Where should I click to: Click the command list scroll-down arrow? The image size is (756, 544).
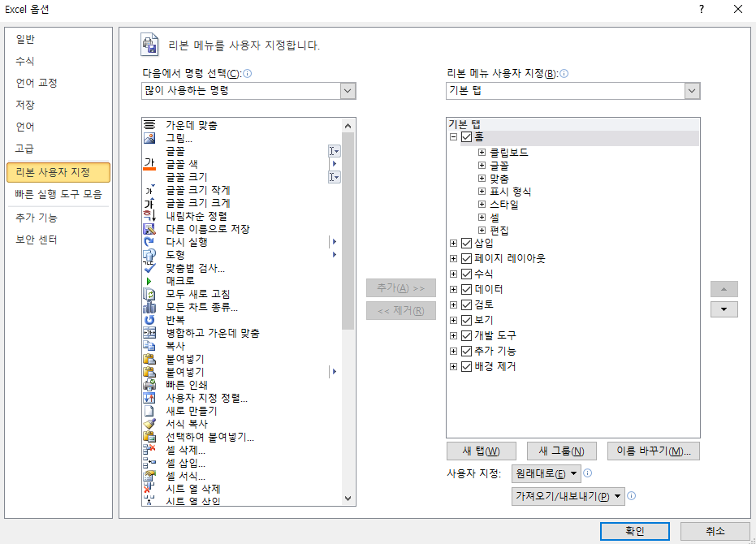(348, 499)
